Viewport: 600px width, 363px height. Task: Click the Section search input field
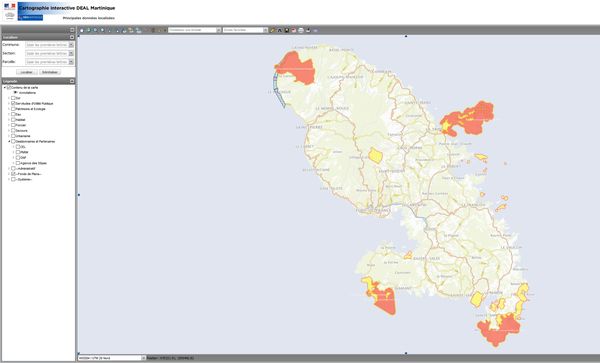tap(47, 53)
